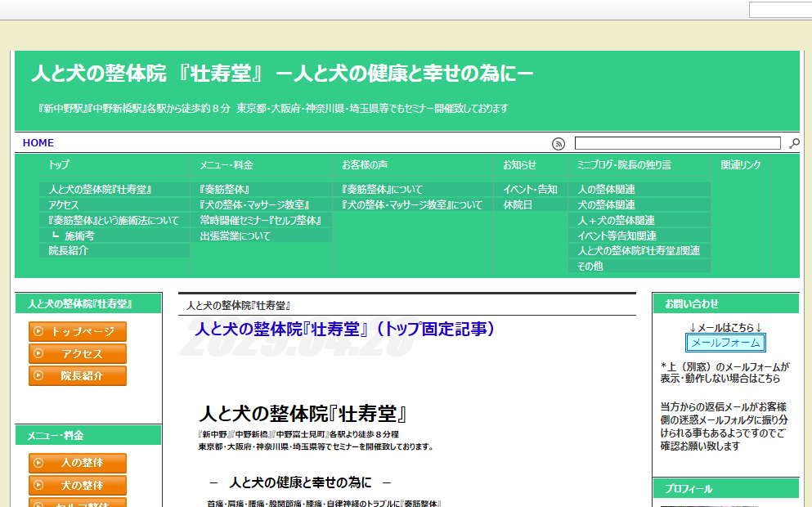The image size is (812, 507).
Task: Click the station access tagline in the header
Action: (273, 109)
